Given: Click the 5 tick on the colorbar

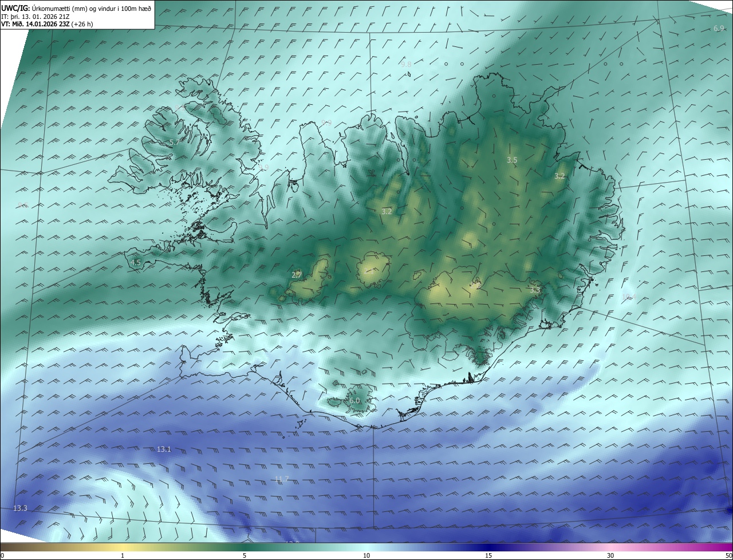Looking at the screenshot, I should [x=245, y=556].
